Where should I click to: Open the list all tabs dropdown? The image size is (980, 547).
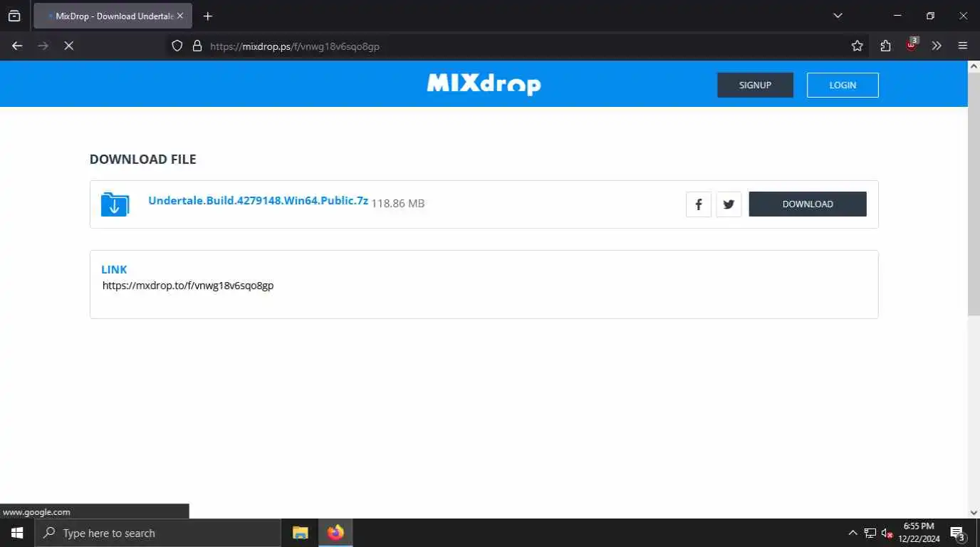click(x=838, y=16)
